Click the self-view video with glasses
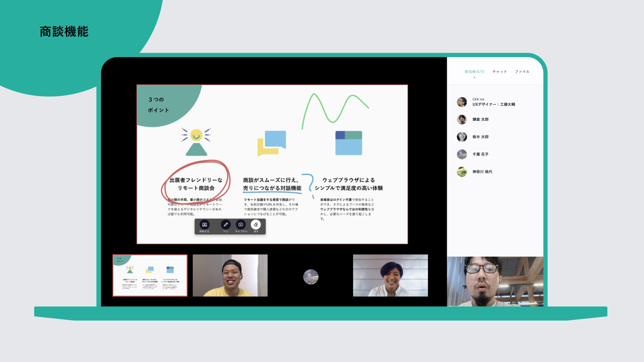Viewport: 644px width, 362px height. [x=495, y=282]
